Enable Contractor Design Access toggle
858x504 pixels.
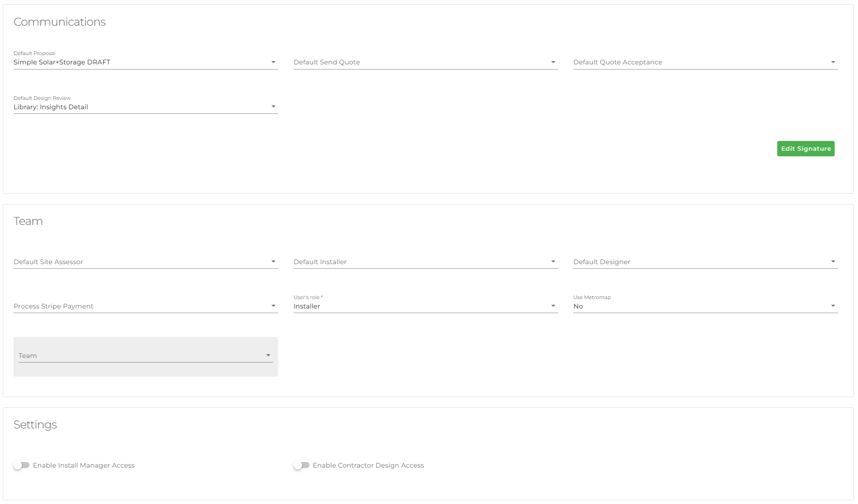302,465
